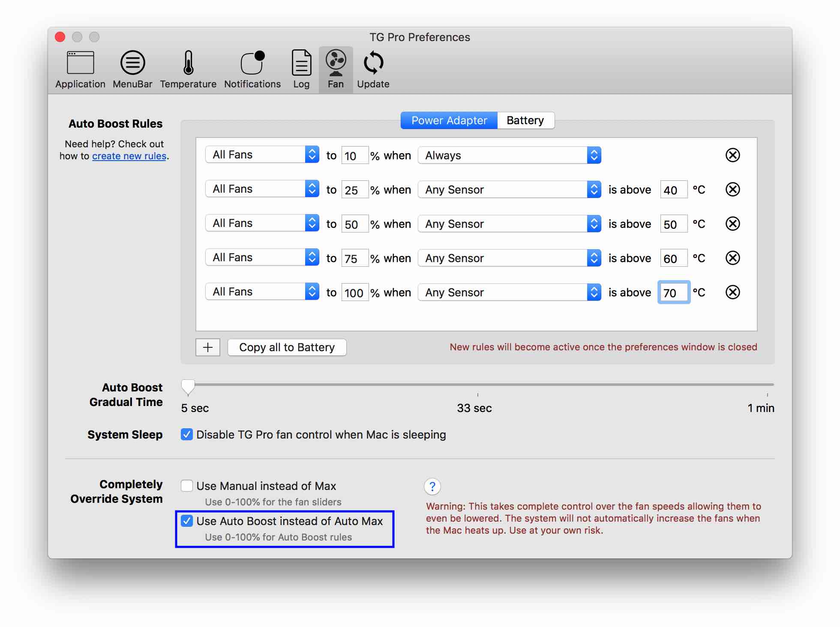Uncheck Disable TG Pro fan control when sleeping
Screen dimensions: 840x627
click(187, 434)
